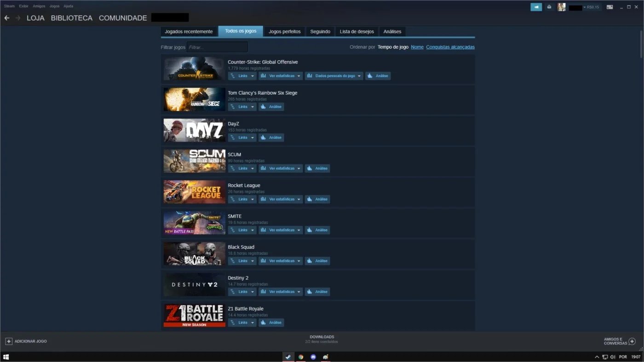Go to BIBLIOTECA section
The image size is (644, 362).
[x=72, y=18]
